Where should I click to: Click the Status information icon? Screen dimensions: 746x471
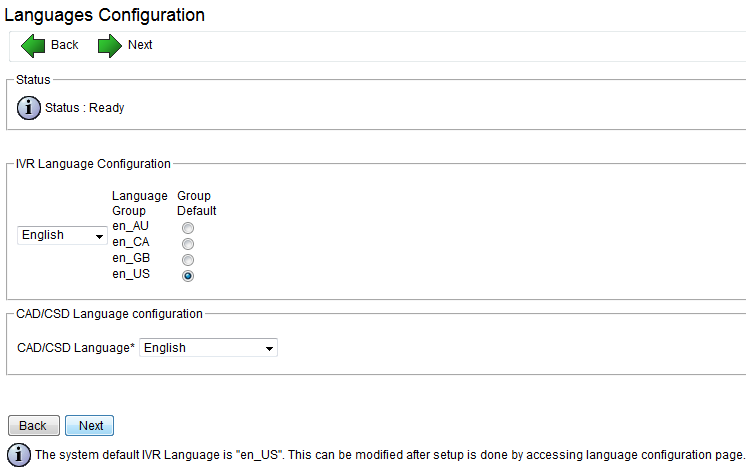click(29, 107)
